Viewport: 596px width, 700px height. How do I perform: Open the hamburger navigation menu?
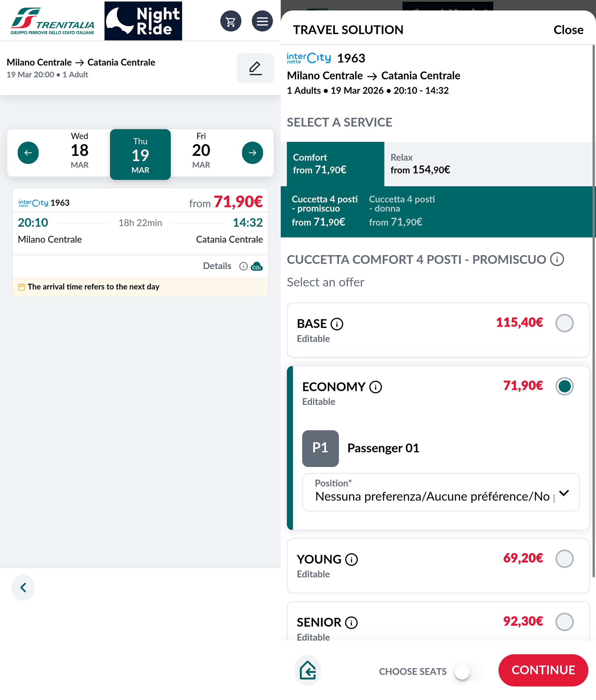click(x=263, y=21)
